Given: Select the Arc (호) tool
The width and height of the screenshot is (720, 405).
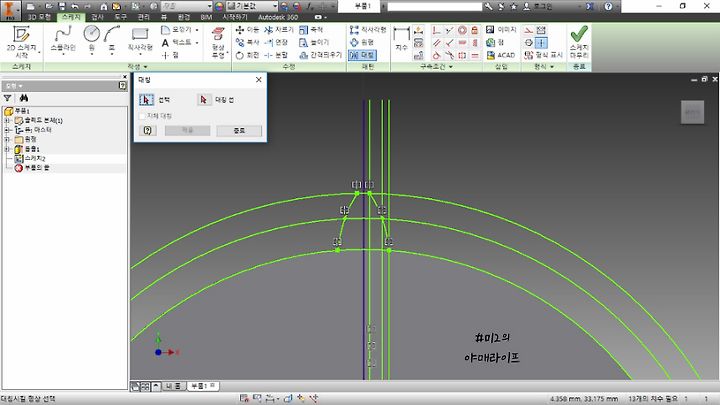Looking at the screenshot, I should click(112, 40).
